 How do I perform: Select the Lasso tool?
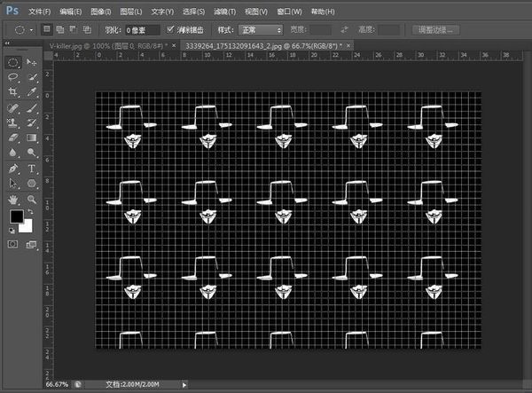click(x=13, y=78)
